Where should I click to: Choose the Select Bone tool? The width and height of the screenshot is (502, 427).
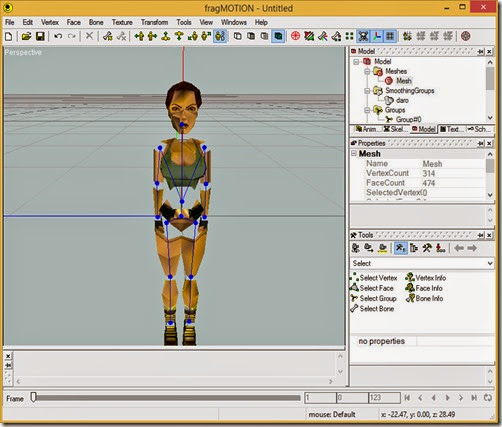pos(372,309)
